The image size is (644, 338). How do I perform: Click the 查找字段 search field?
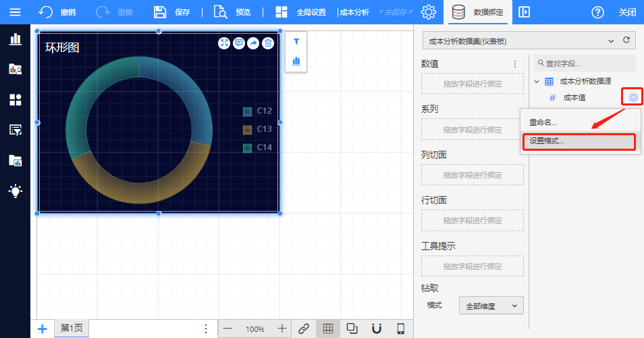(585, 64)
